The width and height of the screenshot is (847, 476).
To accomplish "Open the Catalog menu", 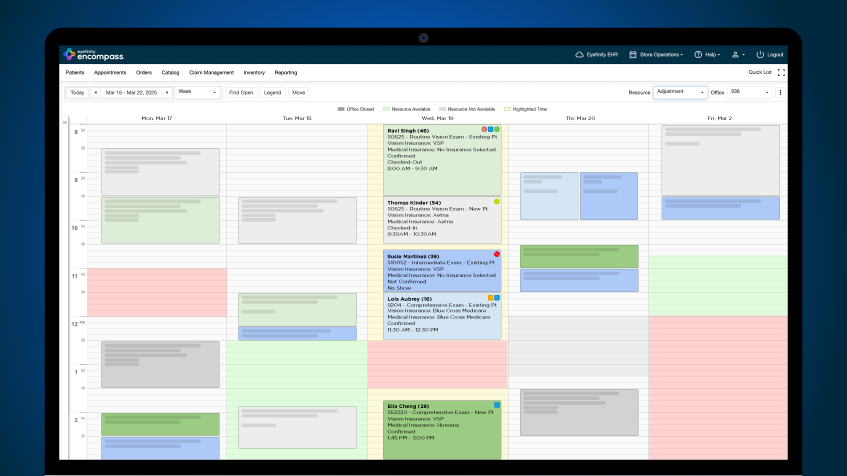I will [170, 72].
